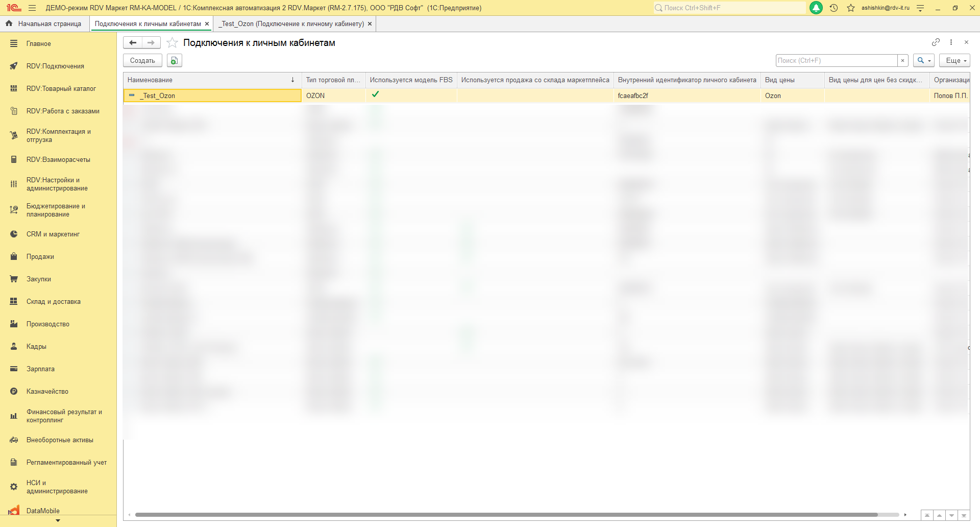
Task: Click the user ashishkin@rdv-it.ru label
Action: click(886, 8)
